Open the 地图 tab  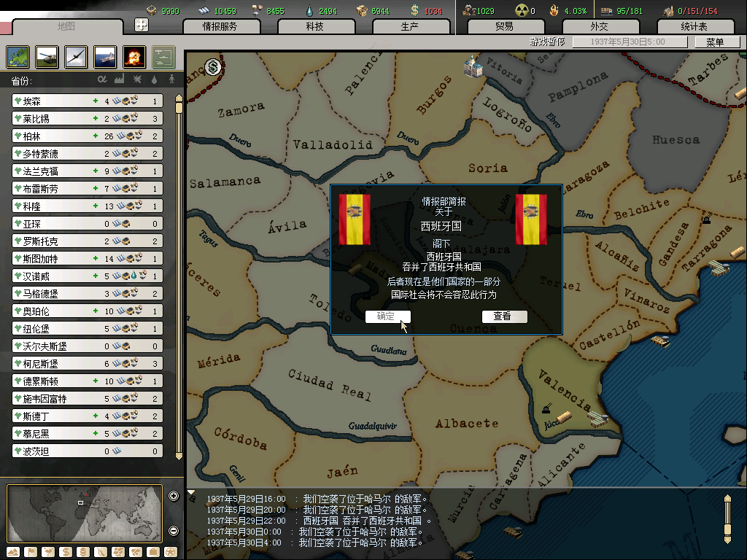67,27
